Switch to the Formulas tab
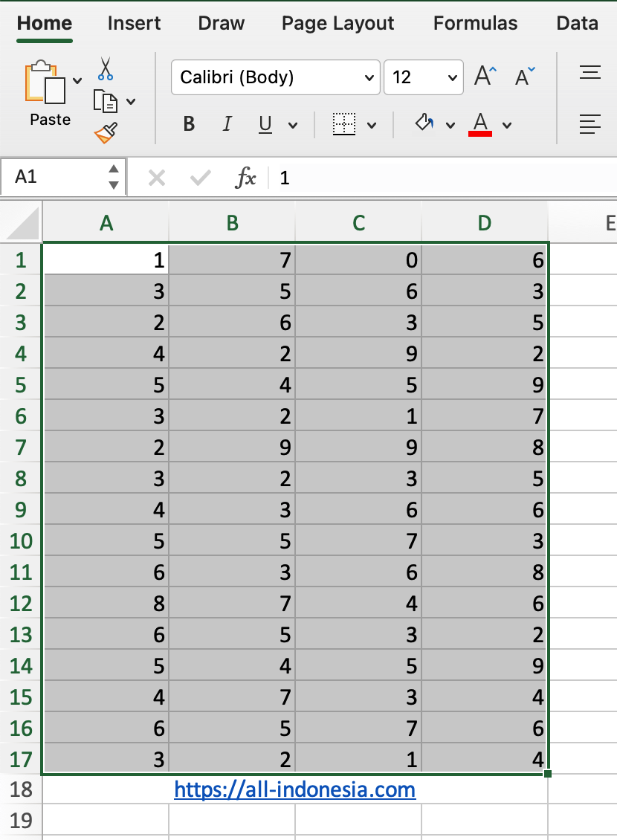617x840 pixels. 475,23
